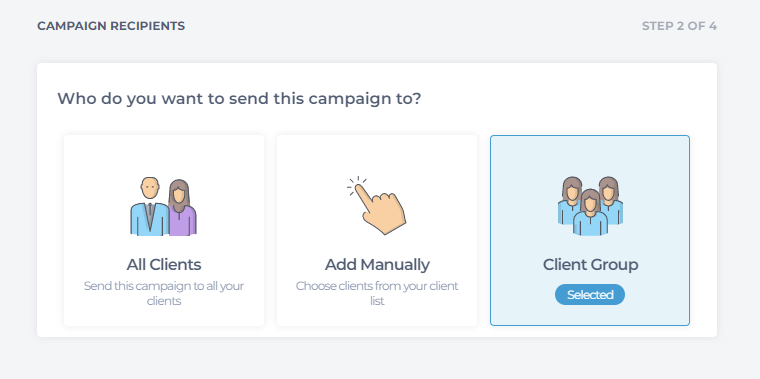Click the All Clients title text
The width and height of the screenshot is (760, 379).
click(x=164, y=265)
